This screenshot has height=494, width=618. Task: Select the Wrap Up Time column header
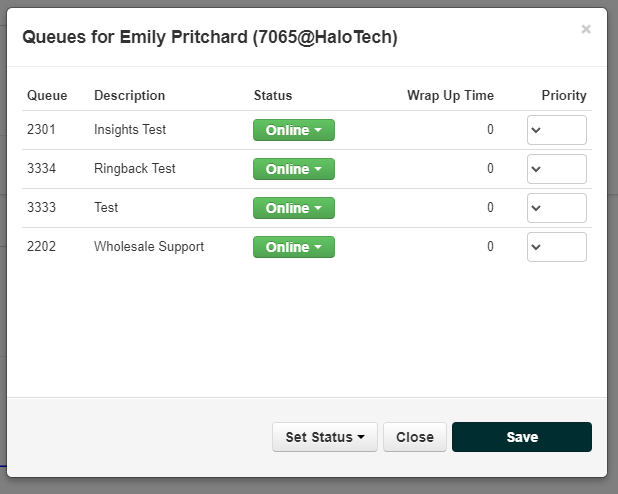[x=450, y=95]
